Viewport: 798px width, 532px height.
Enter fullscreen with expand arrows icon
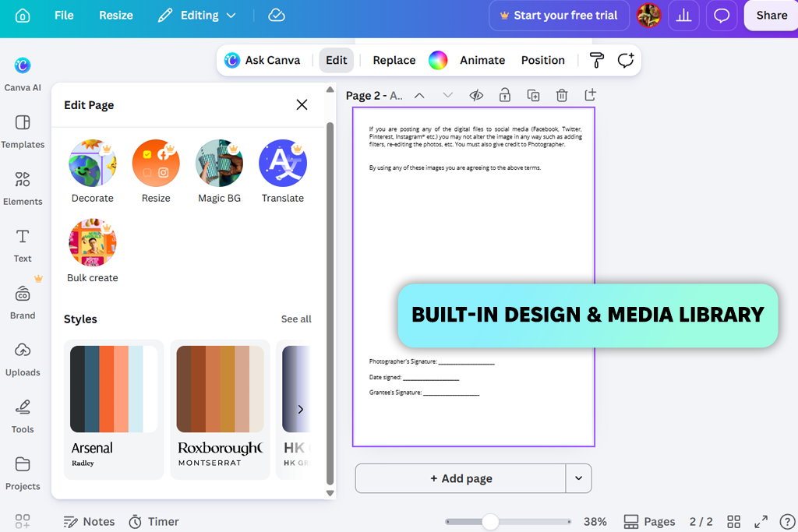(x=761, y=522)
